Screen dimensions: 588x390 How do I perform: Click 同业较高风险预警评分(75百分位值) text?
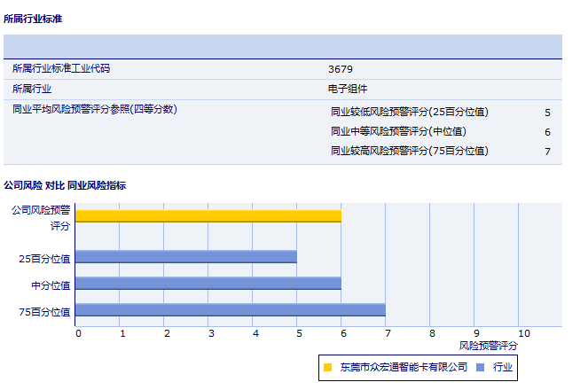(x=409, y=151)
